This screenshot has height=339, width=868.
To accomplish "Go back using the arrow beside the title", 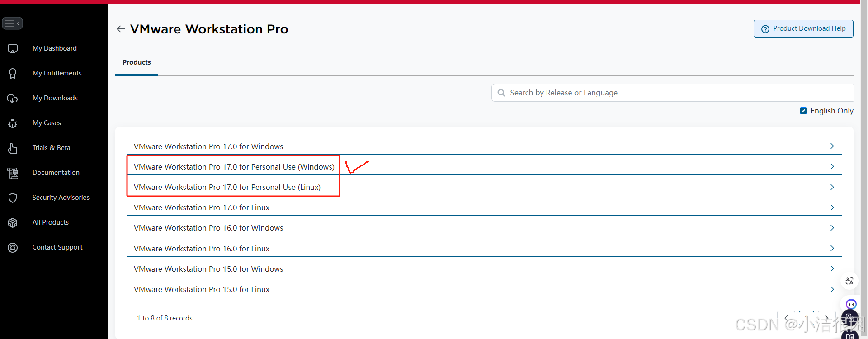I will point(121,29).
